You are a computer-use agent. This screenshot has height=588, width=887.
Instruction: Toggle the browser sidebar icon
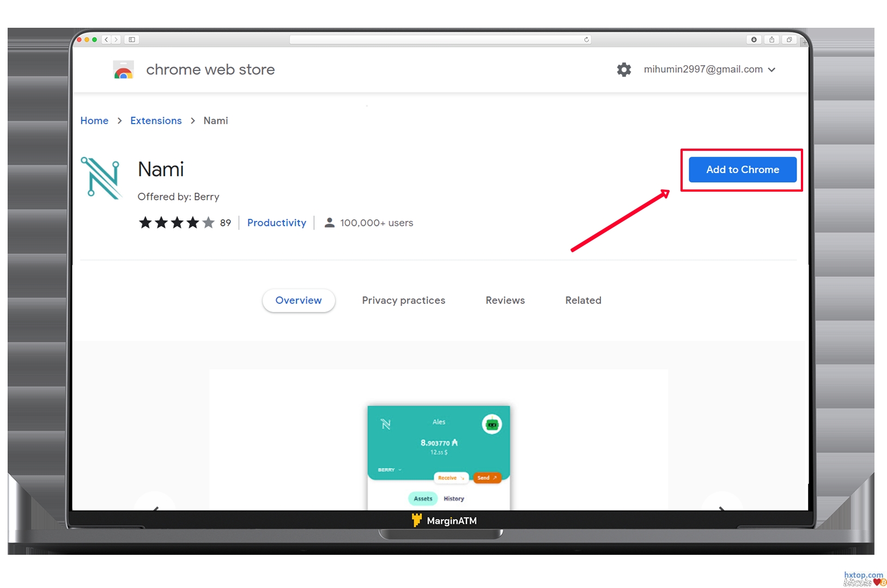point(132,40)
